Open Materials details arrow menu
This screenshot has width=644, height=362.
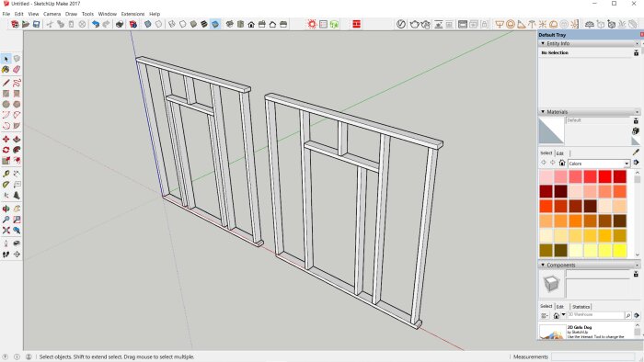[x=637, y=163]
